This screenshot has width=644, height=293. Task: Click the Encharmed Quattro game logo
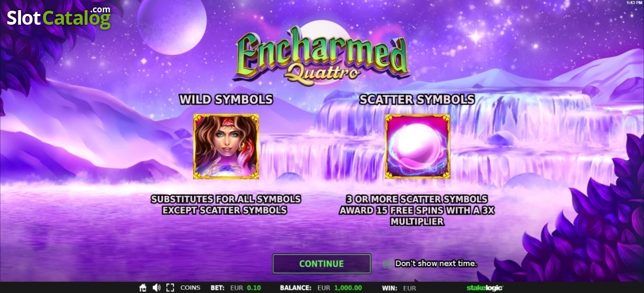(x=322, y=55)
